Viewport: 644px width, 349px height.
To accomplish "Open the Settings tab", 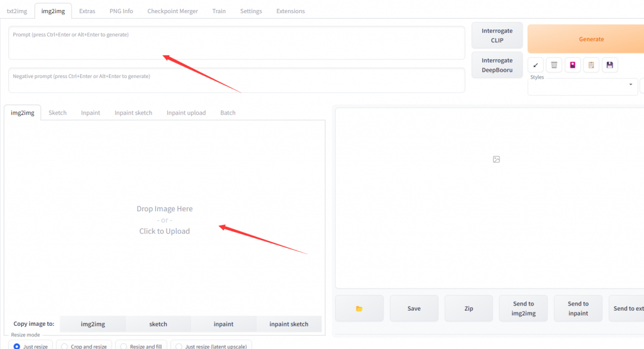I will [251, 11].
